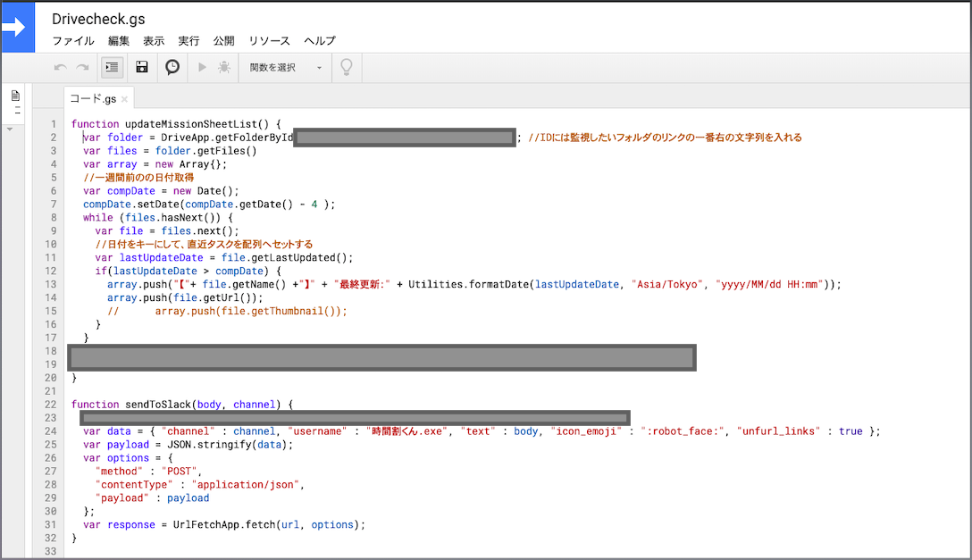This screenshot has width=972, height=560.
Task: Click UrlFetchApp.fetch in line 31
Action: (x=223, y=524)
